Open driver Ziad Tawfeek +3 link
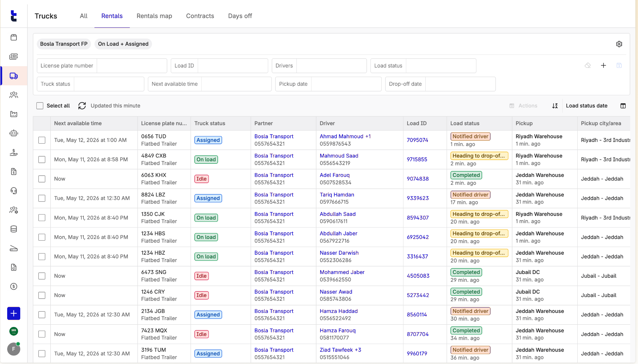The height and width of the screenshot is (364, 638). click(340, 350)
